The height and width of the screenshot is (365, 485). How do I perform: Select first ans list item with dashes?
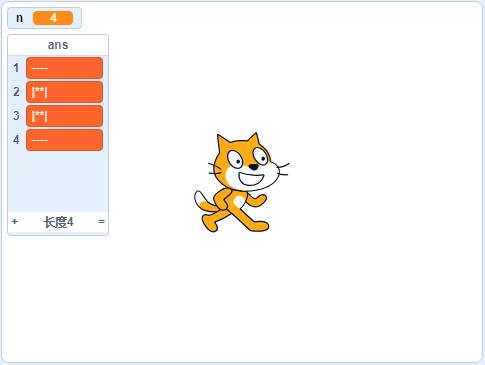point(64,68)
